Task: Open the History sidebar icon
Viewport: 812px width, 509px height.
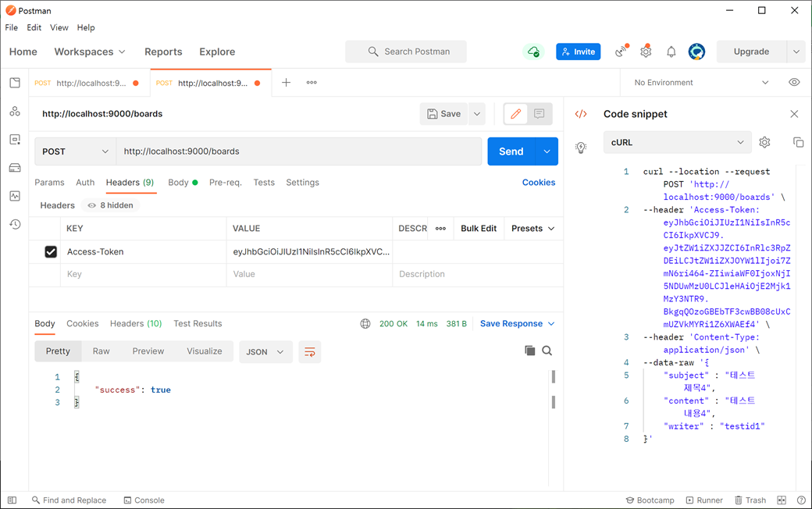Action: (x=15, y=224)
